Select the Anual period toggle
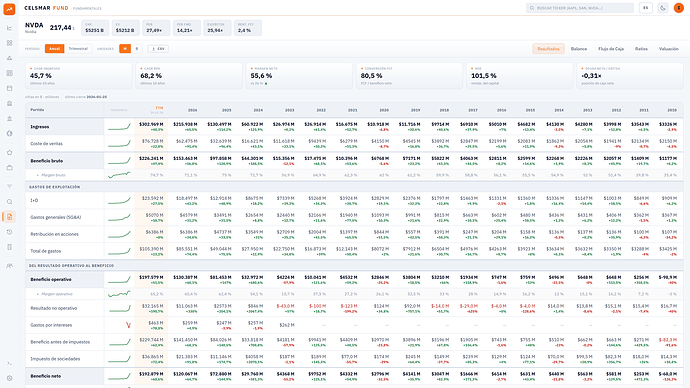 click(x=55, y=49)
